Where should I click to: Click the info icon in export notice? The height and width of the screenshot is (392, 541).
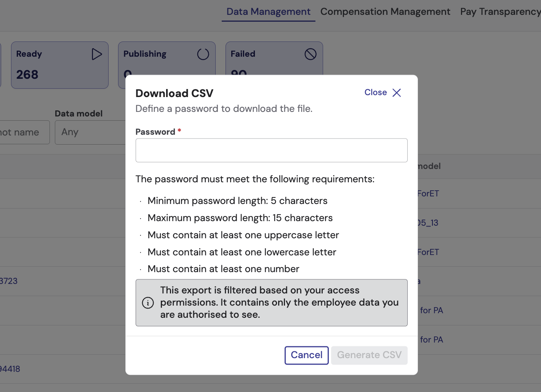point(148,303)
